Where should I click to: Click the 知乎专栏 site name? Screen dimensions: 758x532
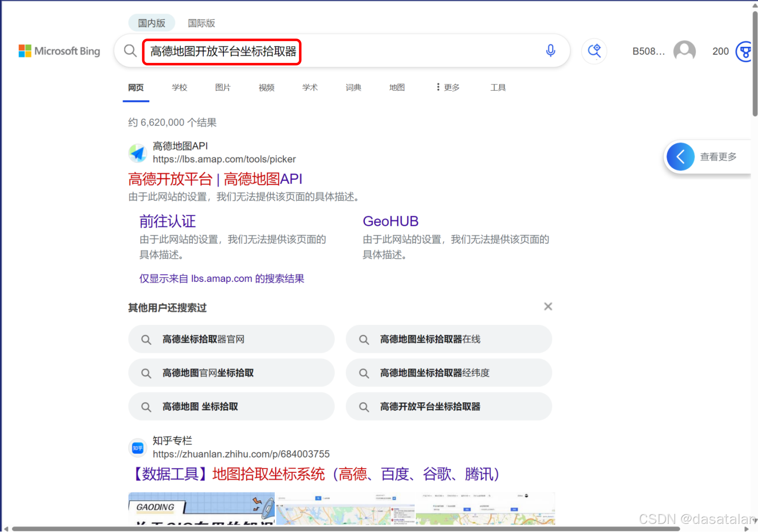tap(172, 441)
